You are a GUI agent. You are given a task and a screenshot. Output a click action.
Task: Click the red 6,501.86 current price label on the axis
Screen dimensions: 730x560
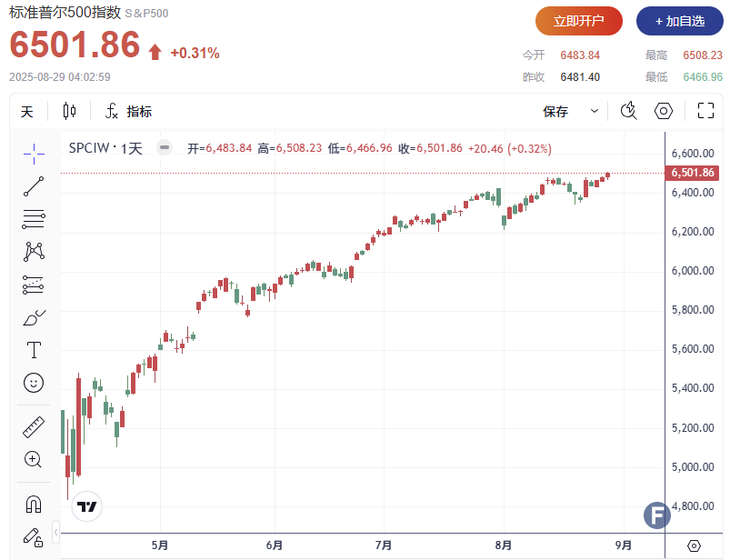point(693,173)
